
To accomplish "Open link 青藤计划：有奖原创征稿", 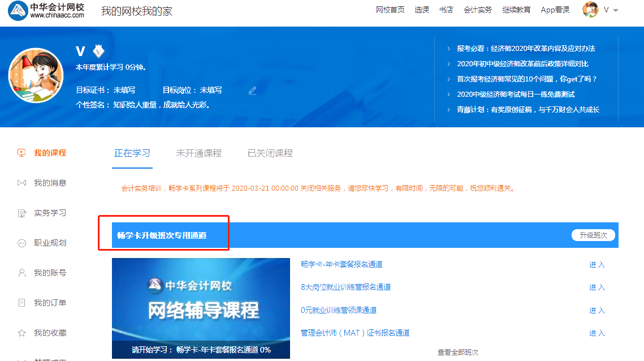I will pyautogui.click(x=528, y=109).
